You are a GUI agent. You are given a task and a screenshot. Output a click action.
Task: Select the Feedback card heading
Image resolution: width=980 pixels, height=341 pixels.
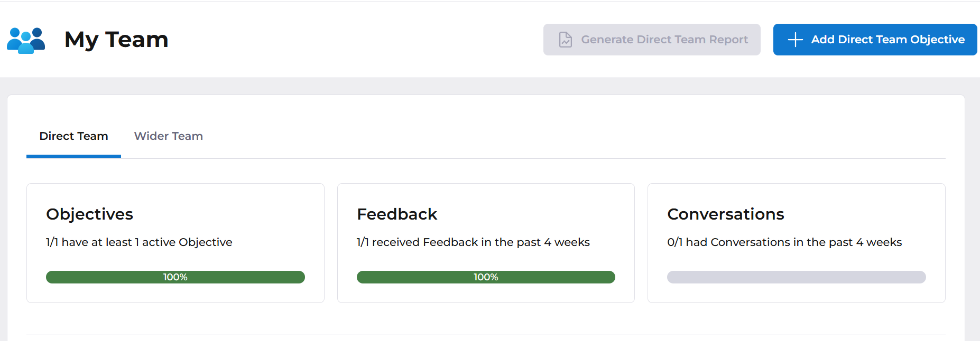(x=397, y=214)
